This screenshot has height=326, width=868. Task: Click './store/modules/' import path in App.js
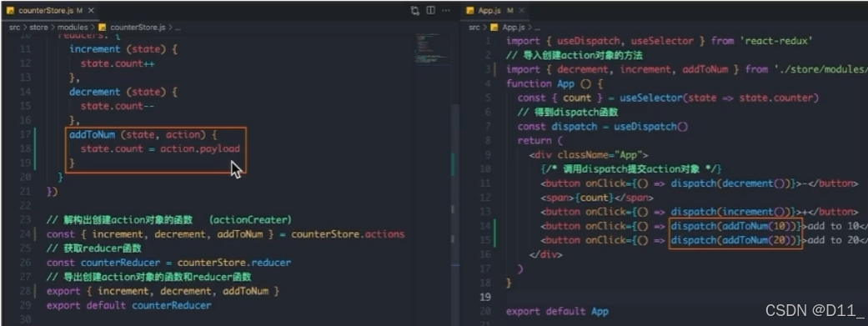click(821, 69)
